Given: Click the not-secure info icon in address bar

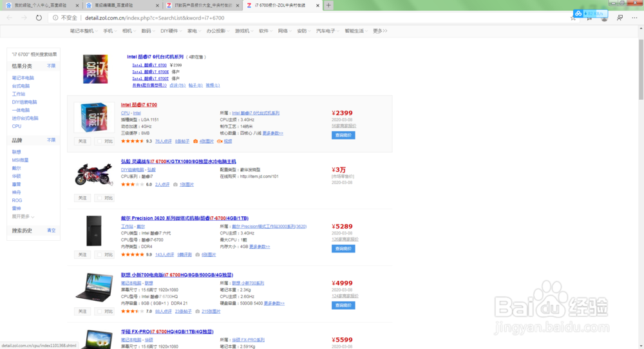Looking at the screenshot, I should click(x=55, y=17).
